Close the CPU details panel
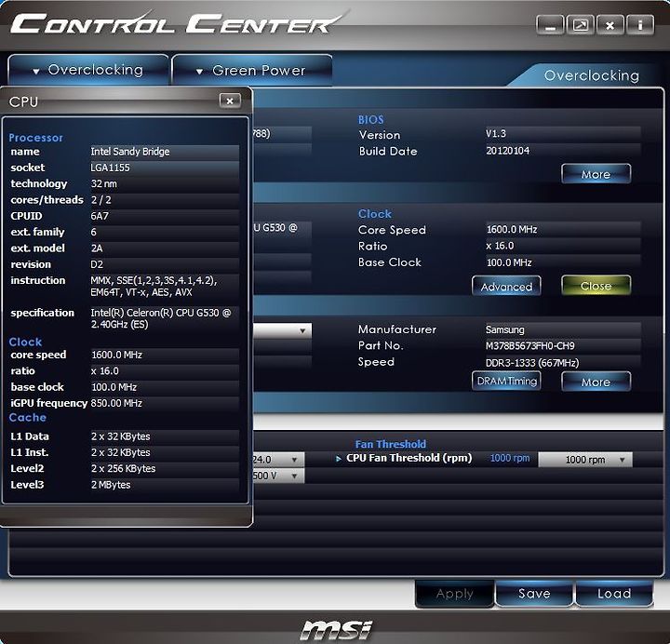Screen dimensions: 670x644 click(x=230, y=101)
